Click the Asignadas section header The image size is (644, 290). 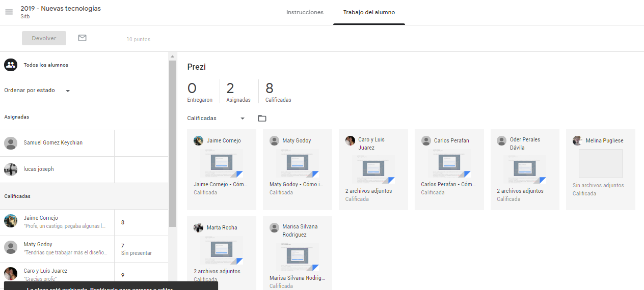coord(17,117)
